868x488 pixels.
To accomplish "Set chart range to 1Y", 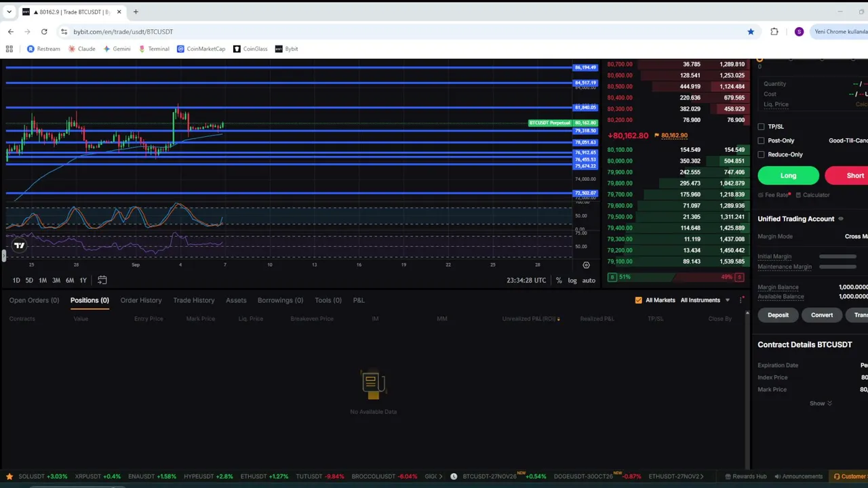I will click(83, 281).
